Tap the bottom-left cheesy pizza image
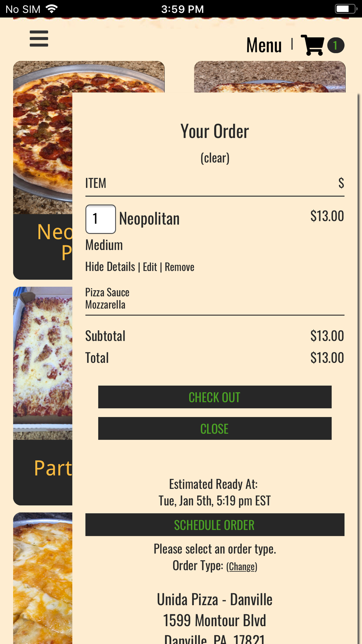Screen dimensions: 362x644 pyautogui.click(x=43, y=578)
